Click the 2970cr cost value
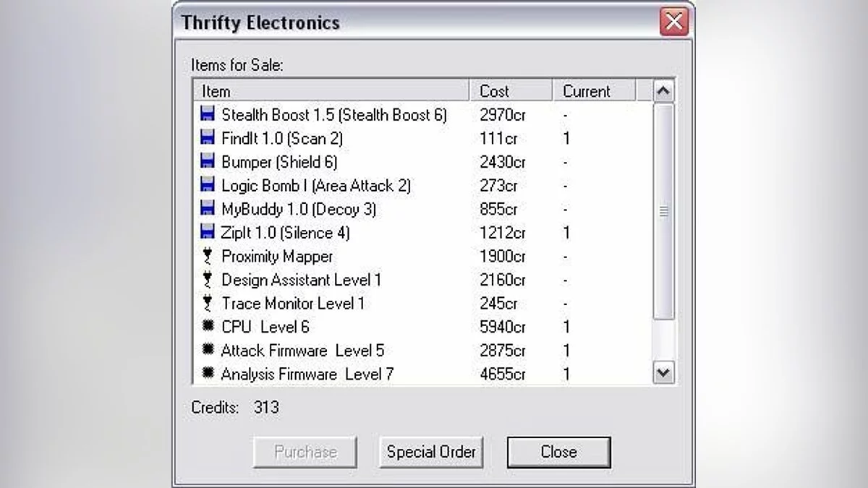Image resolution: width=868 pixels, height=488 pixels. [503, 114]
